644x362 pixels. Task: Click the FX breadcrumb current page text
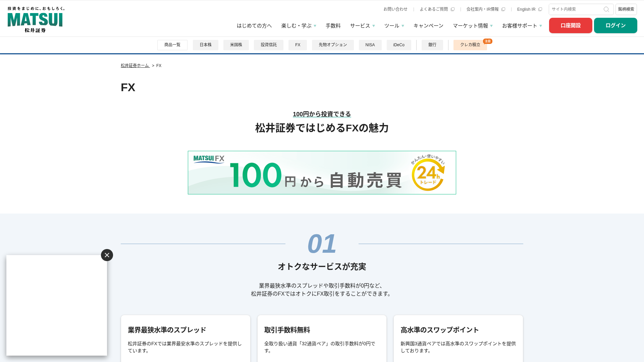coord(159,66)
